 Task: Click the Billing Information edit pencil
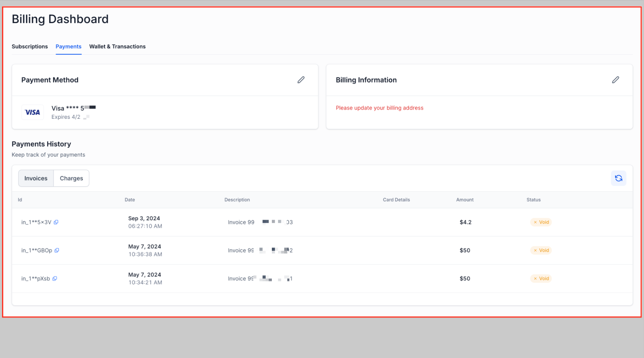pos(615,80)
